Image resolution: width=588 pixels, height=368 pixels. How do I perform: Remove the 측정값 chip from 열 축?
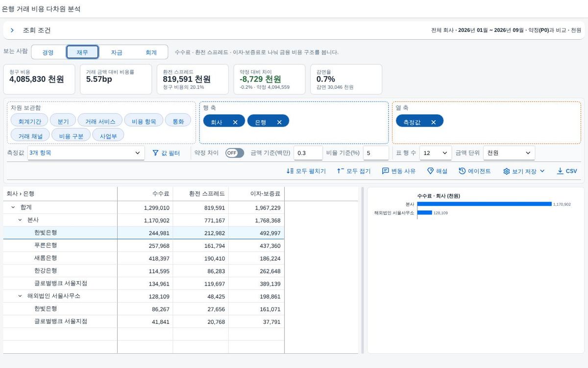(x=433, y=122)
